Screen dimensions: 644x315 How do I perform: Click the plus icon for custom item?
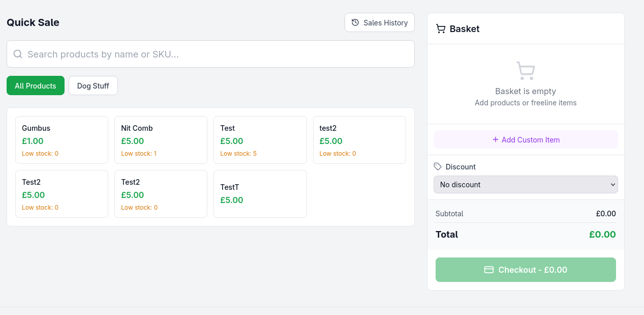pos(496,139)
